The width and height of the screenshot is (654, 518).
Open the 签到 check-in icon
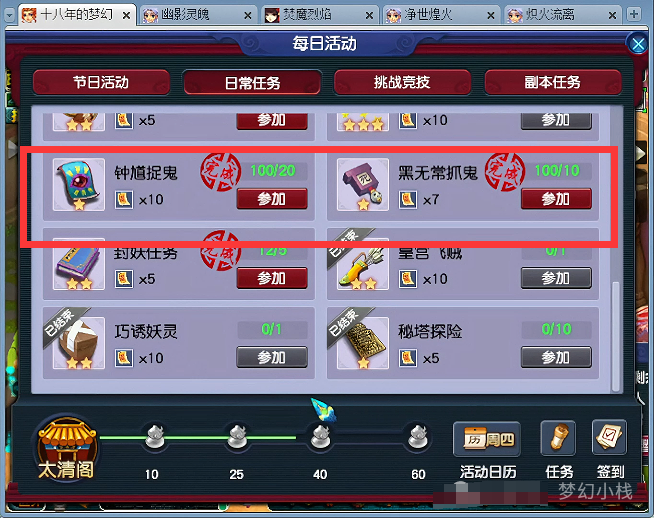[x=609, y=438]
